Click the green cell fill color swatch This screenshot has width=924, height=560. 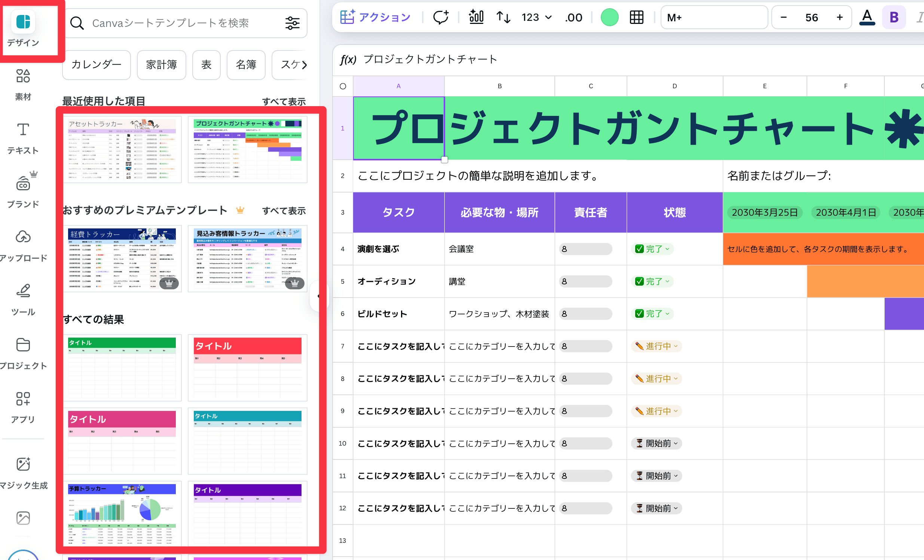[x=609, y=17]
